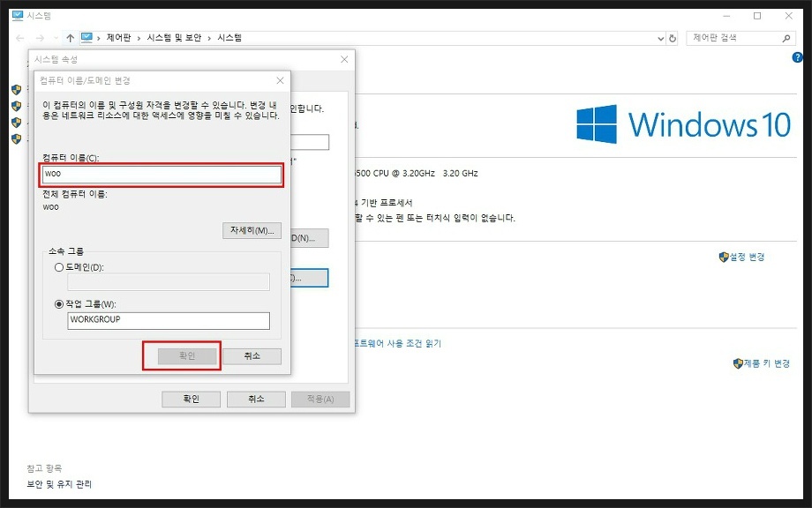
Task: Click the computer icon in address bar
Action: [x=86, y=37]
